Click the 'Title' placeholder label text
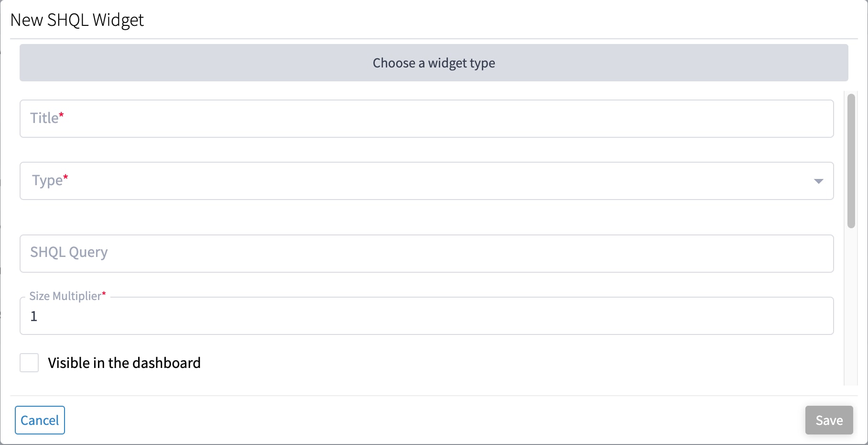 [44, 118]
